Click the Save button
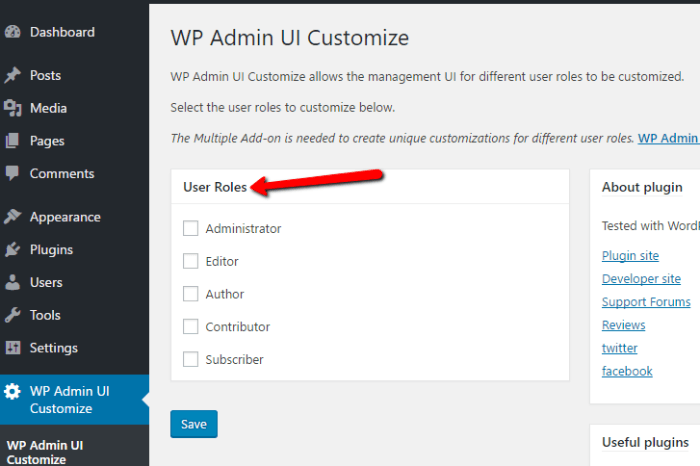The width and height of the screenshot is (700, 466). click(x=194, y=424)
